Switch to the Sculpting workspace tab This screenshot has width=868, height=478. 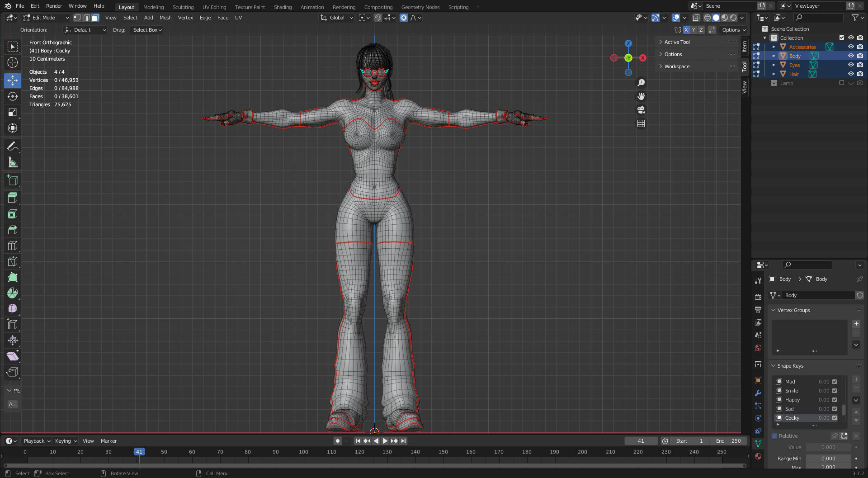183,7
